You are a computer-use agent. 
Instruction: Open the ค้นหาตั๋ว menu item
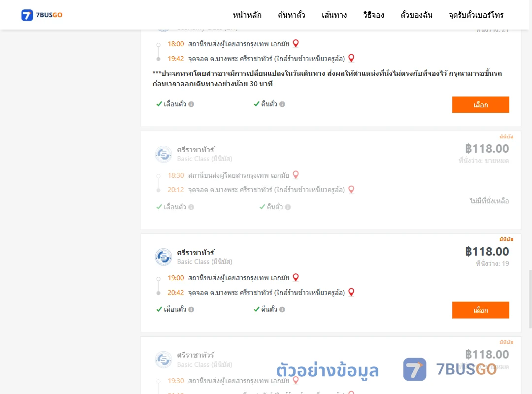(x=292, y=15)
